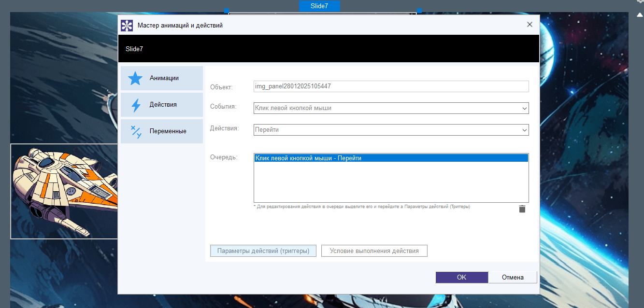Open the Действия tab
The image size is (644, 308).
pyautogui.click(x=161, y=105)
